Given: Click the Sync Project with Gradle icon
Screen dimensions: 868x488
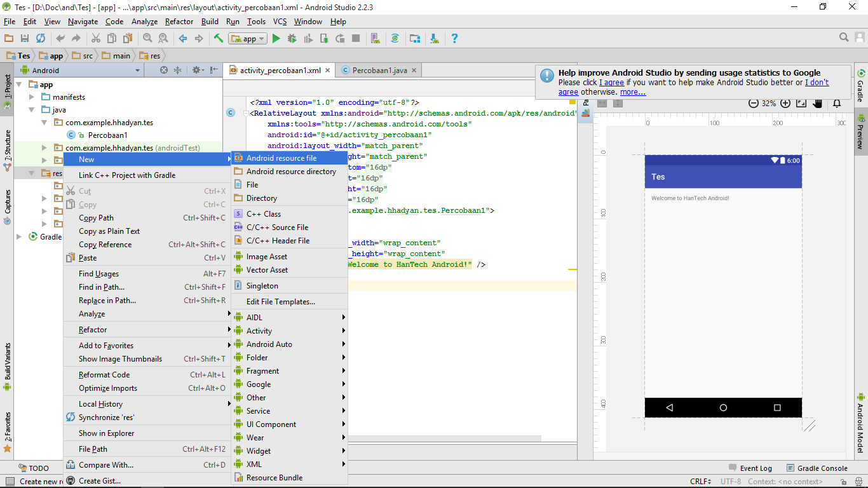Looking at the screenshot, I should coord(395,39).
